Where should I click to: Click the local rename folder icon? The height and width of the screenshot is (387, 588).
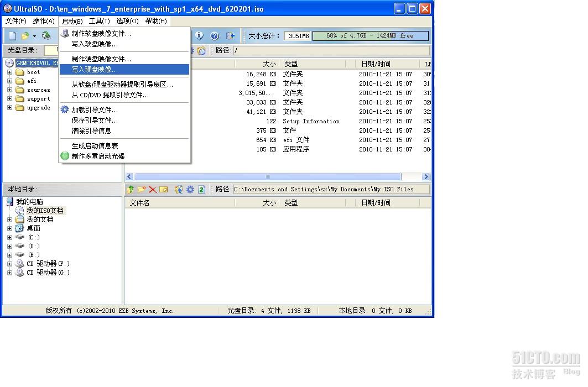(164, 190)
